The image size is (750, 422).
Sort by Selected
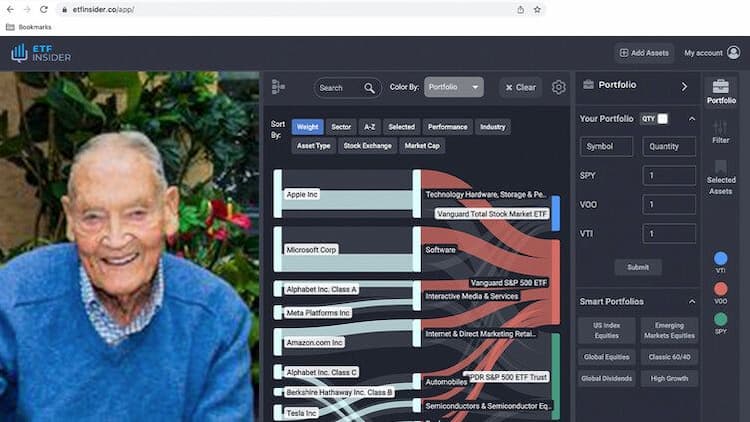click(401, 127)
